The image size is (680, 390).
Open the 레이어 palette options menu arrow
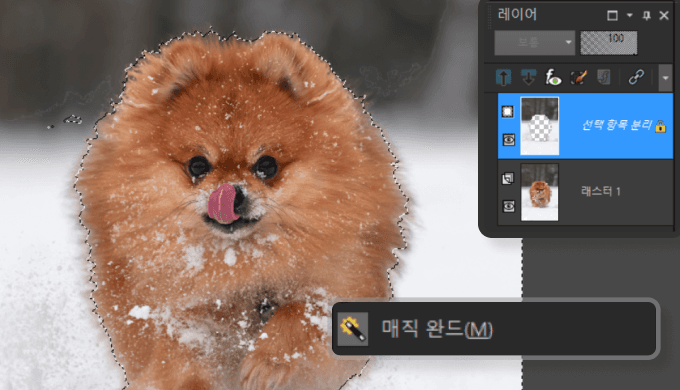click(629, 16)
